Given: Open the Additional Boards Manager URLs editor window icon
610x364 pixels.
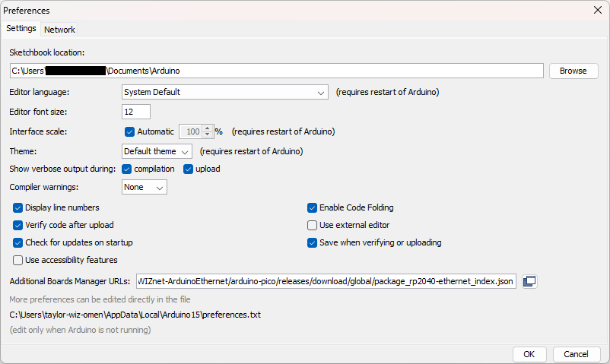Looking at the screenshot, I should [x=529, y=281].
